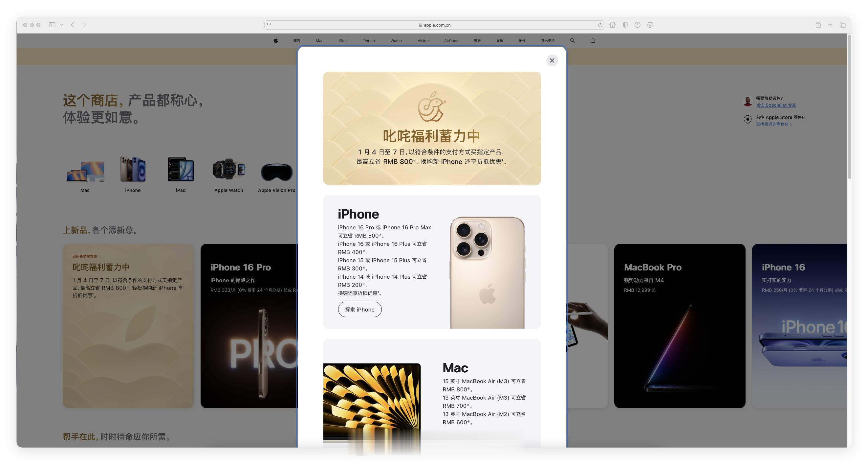Click the Apple logo in navigation
The height and width of the screenshot is (464, 868).
276,40
